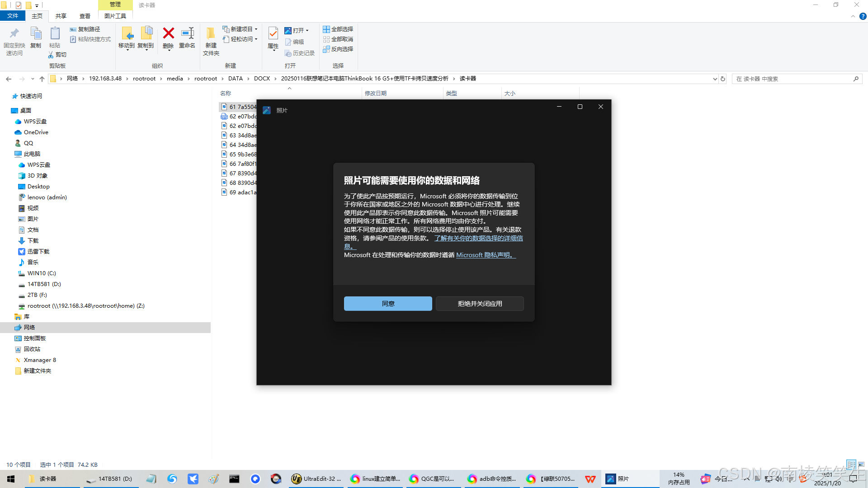The image size is (868, 488).
Task: Click Pin to Quick access icon
Action: point(14,34)
